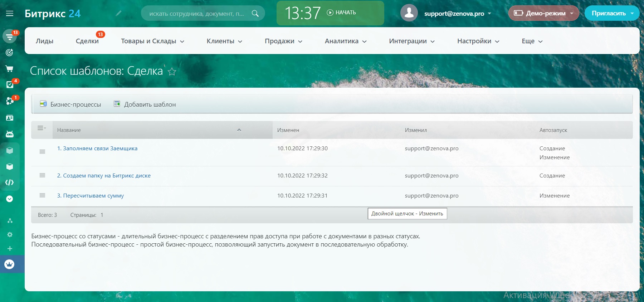The image size is (644, 302).
Task: Start the workday with the Начать button
Action: pos(341,13)
